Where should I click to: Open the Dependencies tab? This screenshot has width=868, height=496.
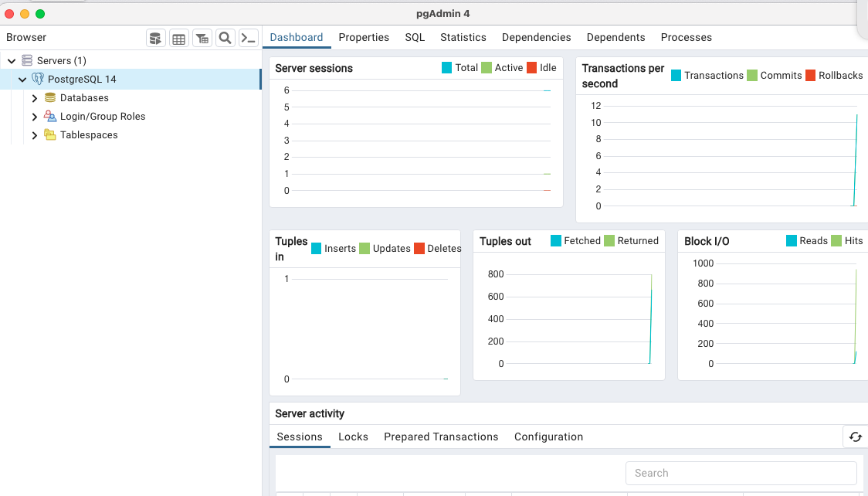(x=536, y=37)
